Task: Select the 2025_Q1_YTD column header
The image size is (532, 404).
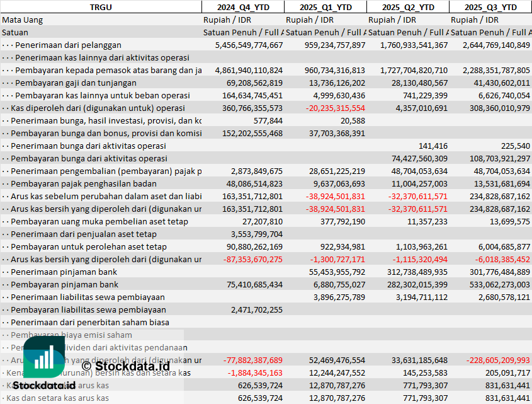Action: pyautogui.click(x=325, y=7)
